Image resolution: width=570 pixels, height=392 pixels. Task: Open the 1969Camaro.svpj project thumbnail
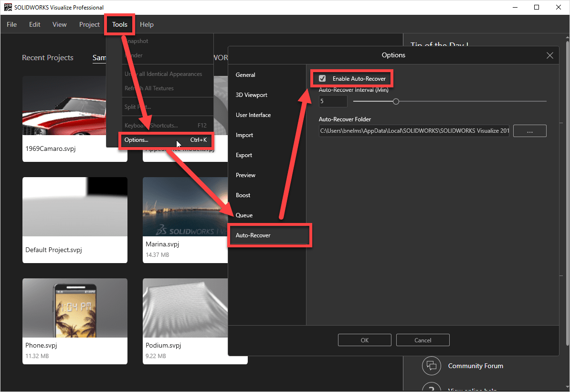coord(64,106)
